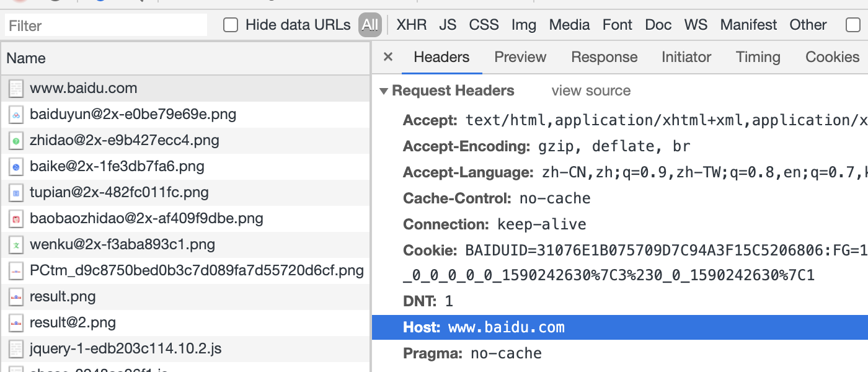The height and width of the screenshot is (372, 868).
Task: Open the Response tab
Action: coord(604,57)
